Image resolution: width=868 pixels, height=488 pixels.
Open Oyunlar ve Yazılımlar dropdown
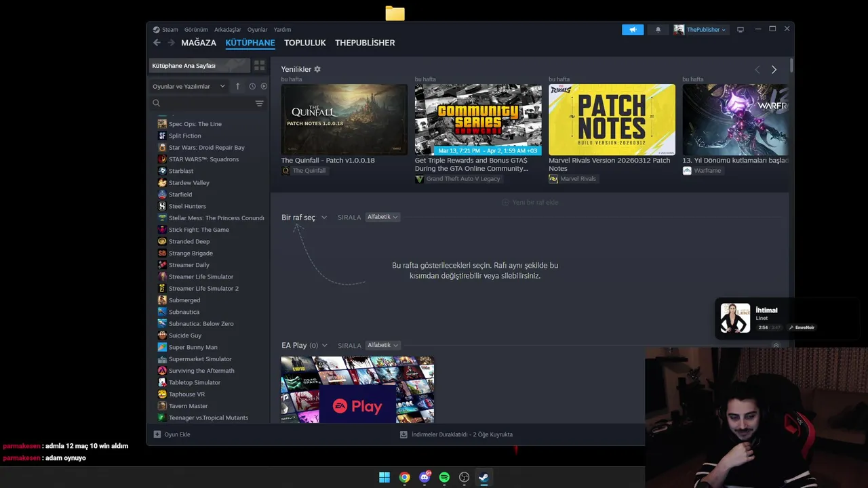(x=189, y=86)
